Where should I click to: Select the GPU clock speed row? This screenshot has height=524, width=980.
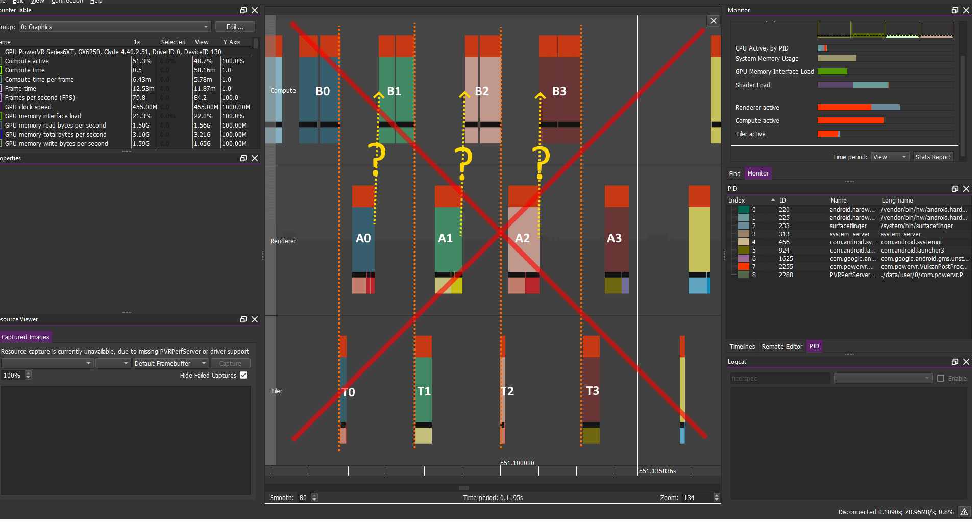point(126,107)
